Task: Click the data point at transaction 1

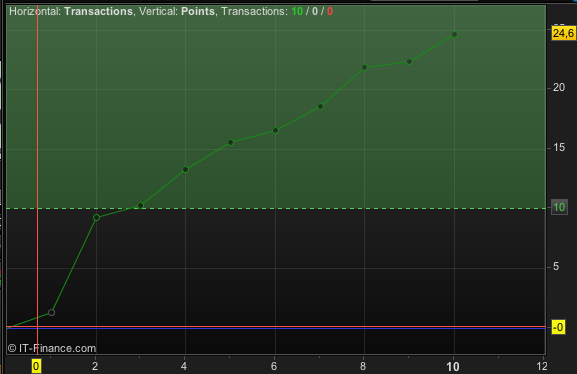Action: pos(52,313)
